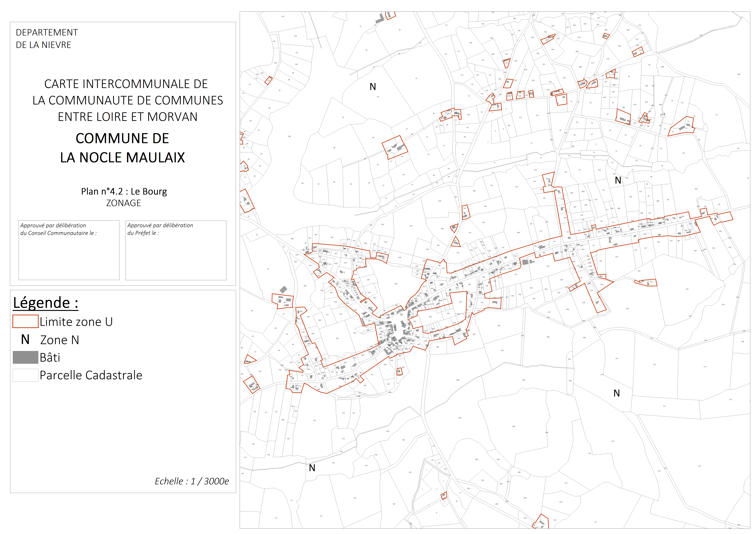Viewport: 756px width, 534px height.
Task: Click the 'ENTRE LOIRE ET MORVAN' title line
Action: pyautogui.click(x=128, y=117)
